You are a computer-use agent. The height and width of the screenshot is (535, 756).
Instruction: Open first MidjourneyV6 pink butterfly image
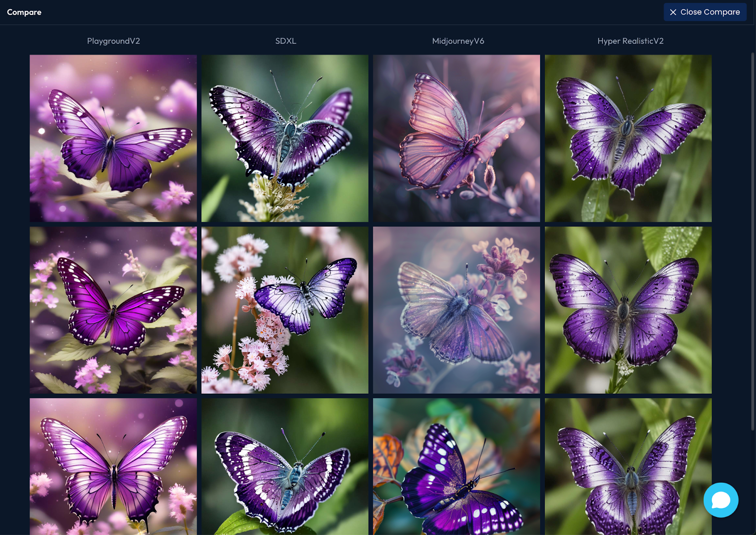[x=456, y=138]
